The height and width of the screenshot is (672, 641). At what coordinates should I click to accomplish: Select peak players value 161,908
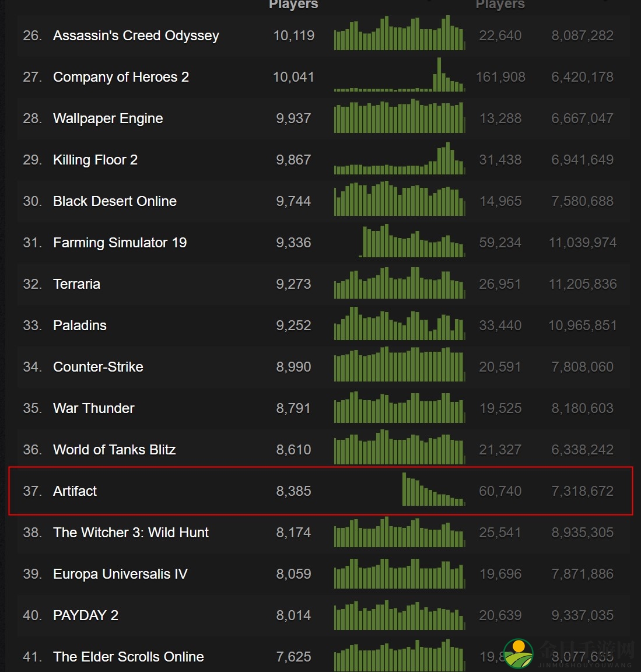pos(500,77)
